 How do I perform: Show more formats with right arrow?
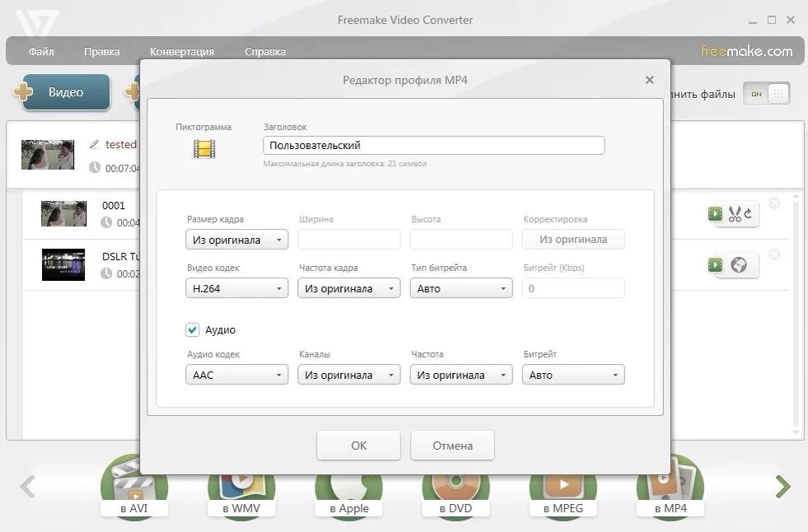pyautogui.click(x=782, y=487)
